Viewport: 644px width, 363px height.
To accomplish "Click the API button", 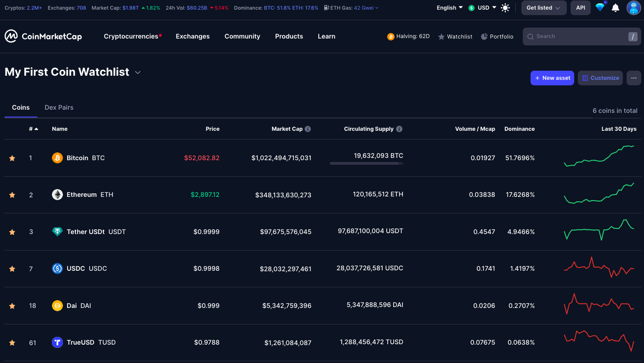I will [x=581, y=8].
